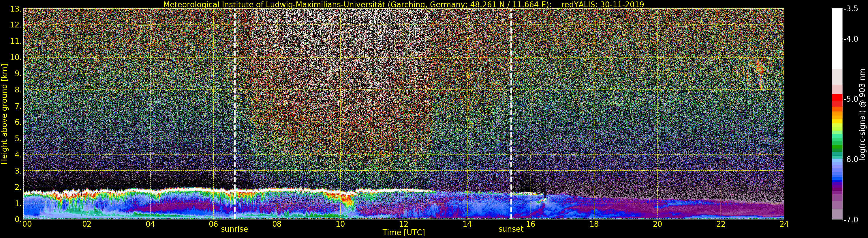The image size is (868, 238).
Task: Click time axis tick label 10
Action: 340,224
